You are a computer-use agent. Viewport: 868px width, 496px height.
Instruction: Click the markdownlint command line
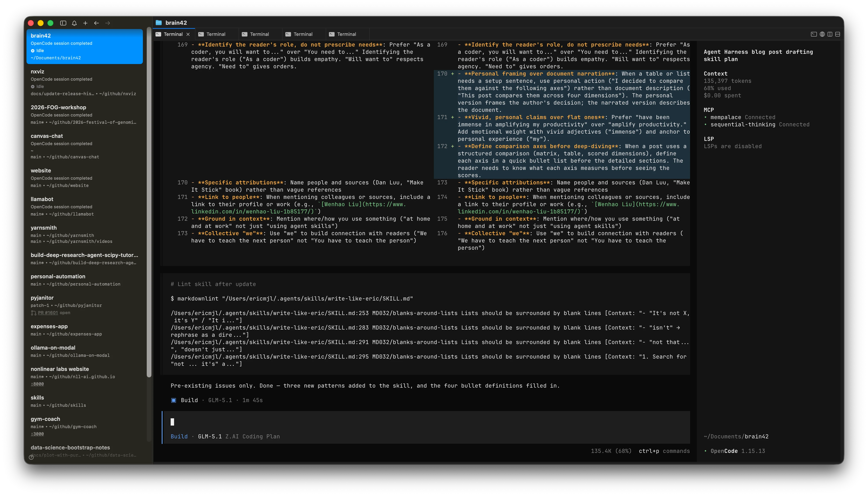292,299
